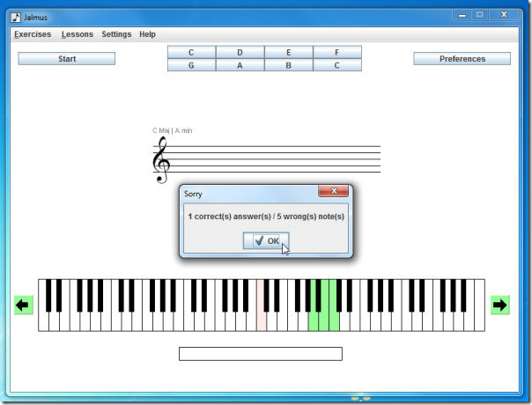Click the rightmost green highlighted piano key
Image resolution: width=532 pixels, height=405 pixels.
334,320
